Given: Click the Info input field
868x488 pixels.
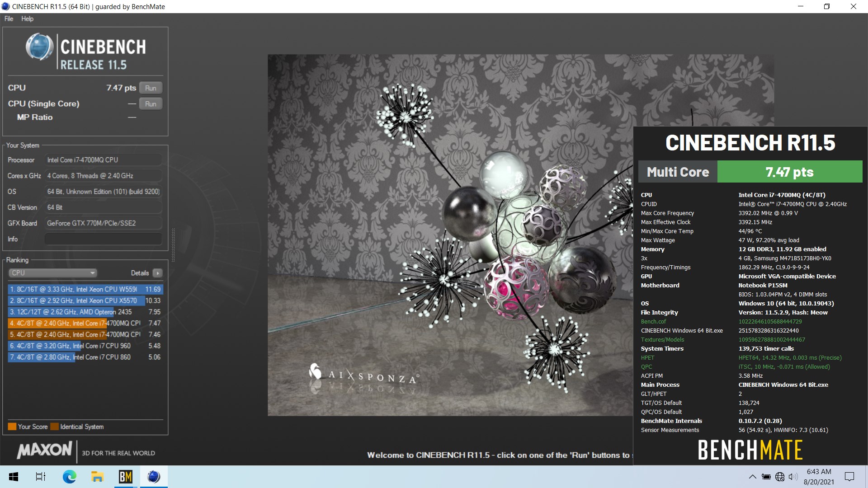Looking at the screenshot, I should click(x=103, y=239).
